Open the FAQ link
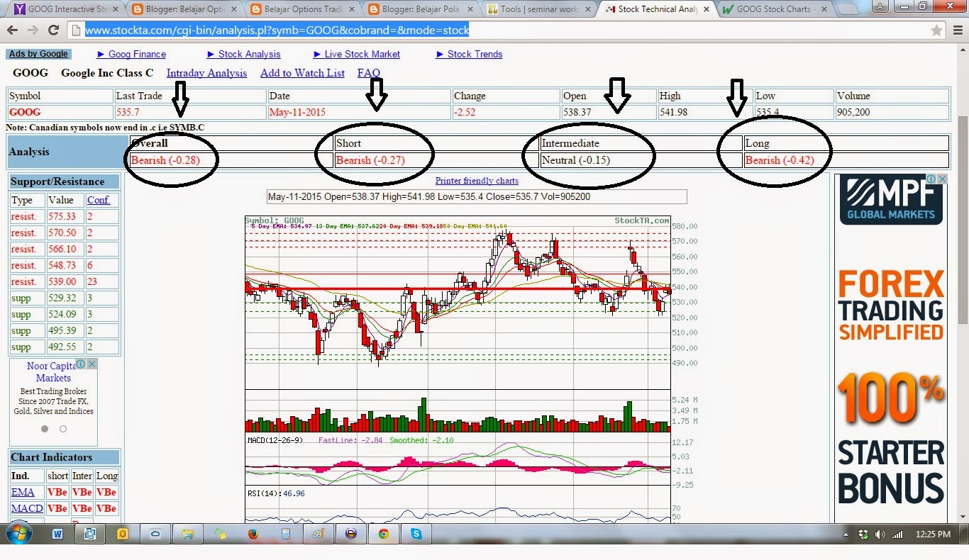969x560 pixels. [x=369, y=73]
